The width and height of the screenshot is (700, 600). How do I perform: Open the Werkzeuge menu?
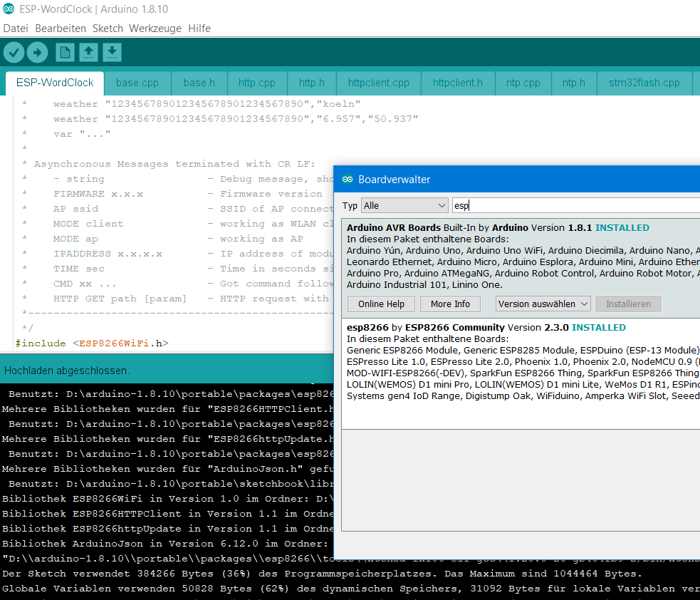(x=155, y=28)
